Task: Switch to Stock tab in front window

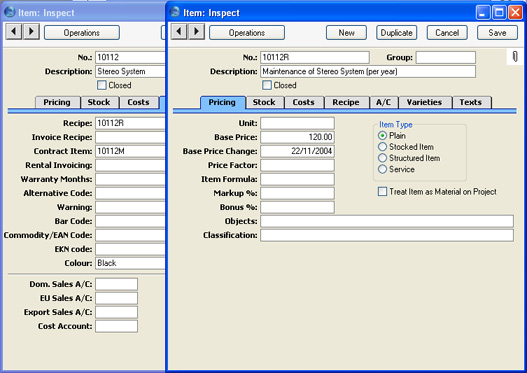Action: click(x=264, y=102)
